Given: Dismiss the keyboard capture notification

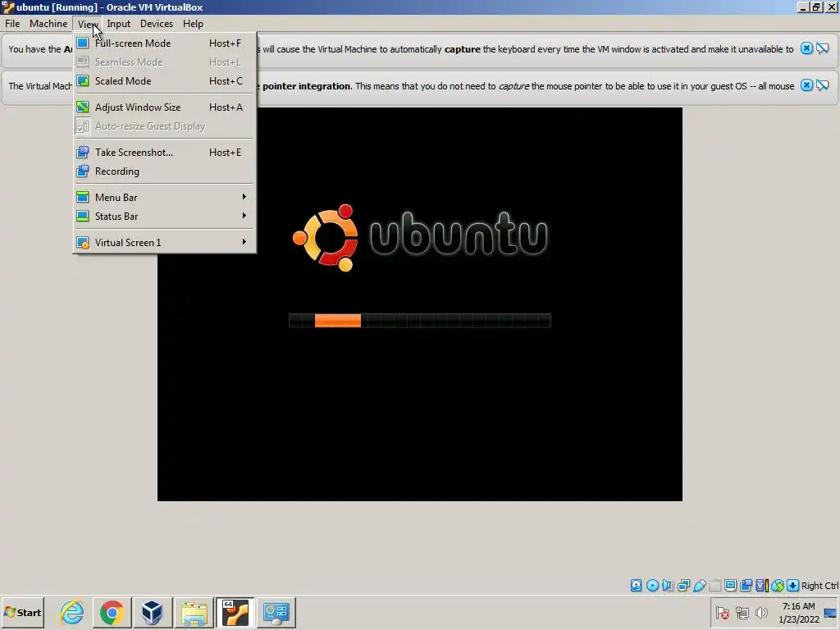Looking at the screenshot, I should pos(806,48).
